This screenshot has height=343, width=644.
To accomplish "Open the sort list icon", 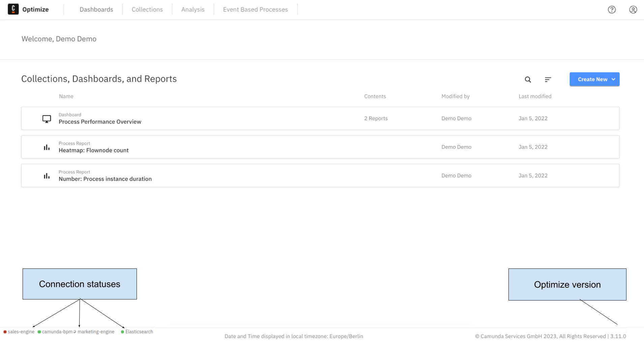I will [548, 80].
